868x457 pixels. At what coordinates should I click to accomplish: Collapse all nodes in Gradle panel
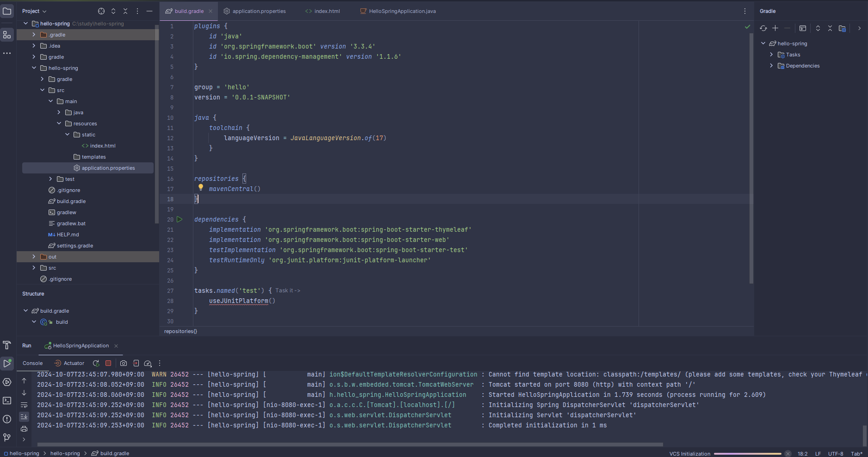point(830,28)
